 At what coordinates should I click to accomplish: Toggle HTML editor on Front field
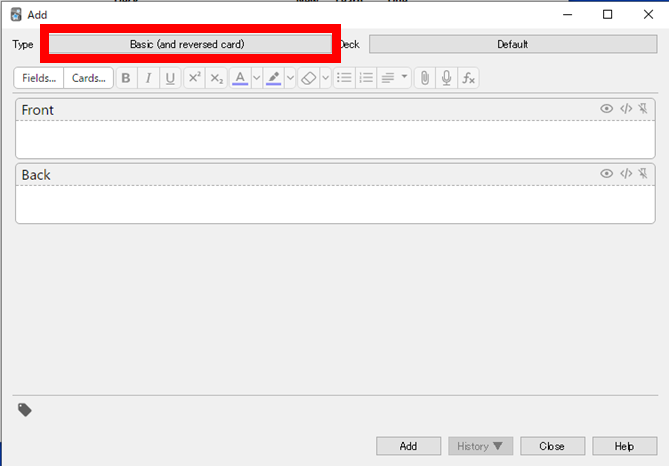626,109
